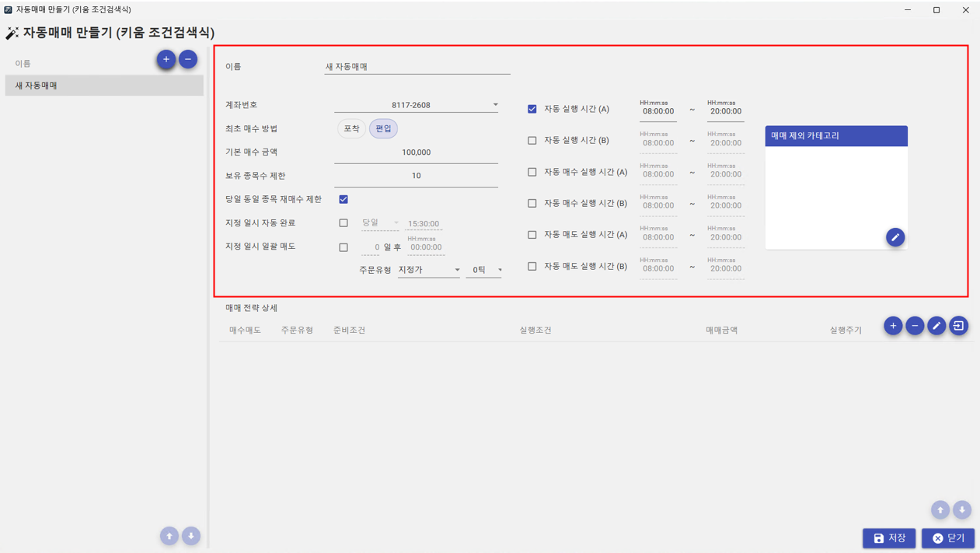Click the import arrow icon next to strategy edit
The height and width of the screenshot is (553, 980).
958,326
